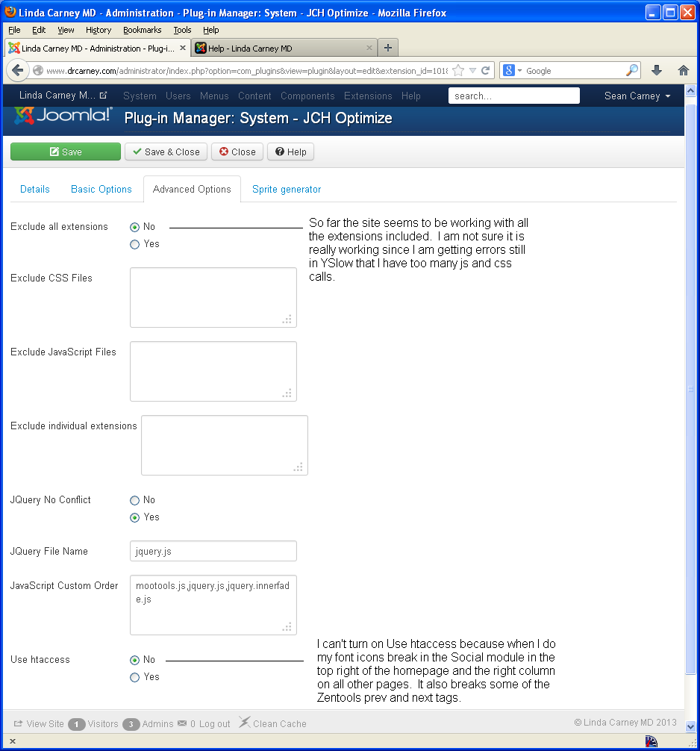Click the Save & Close button
This screenshot has width=700, height=751.
tap(166, 152)
